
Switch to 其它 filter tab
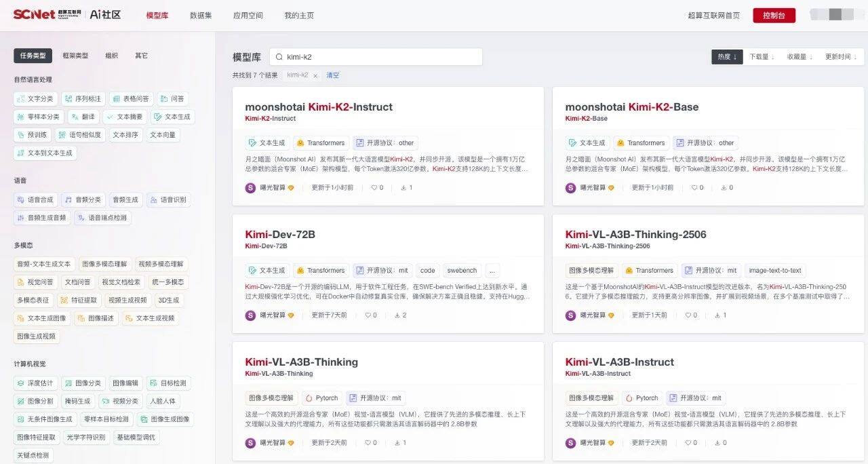(x=141, y=56)
